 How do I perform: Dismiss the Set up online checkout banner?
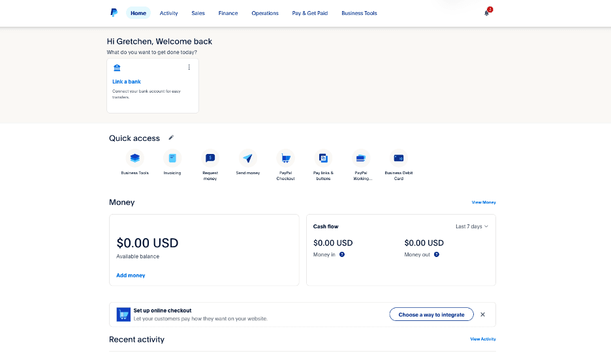click(x=483, y=314)
